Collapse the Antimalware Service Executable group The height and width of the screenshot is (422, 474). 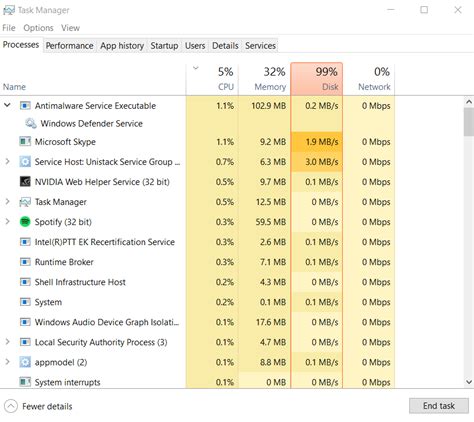click(7, 105)
